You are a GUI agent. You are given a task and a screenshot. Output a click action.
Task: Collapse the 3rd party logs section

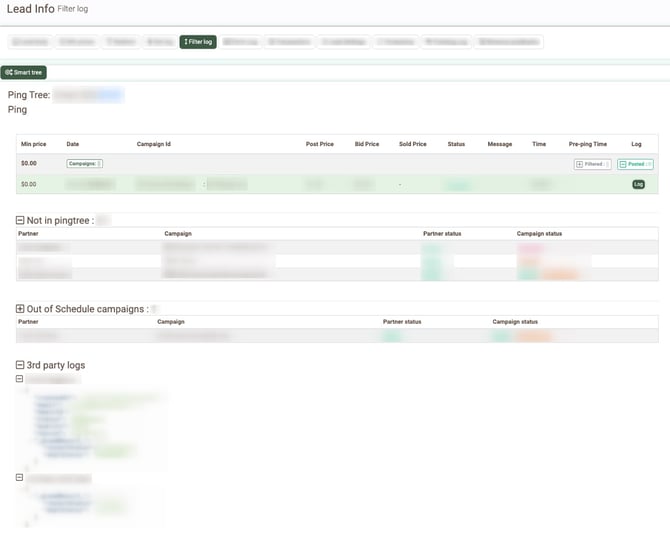pyautogui.click(x=21, y=365)
